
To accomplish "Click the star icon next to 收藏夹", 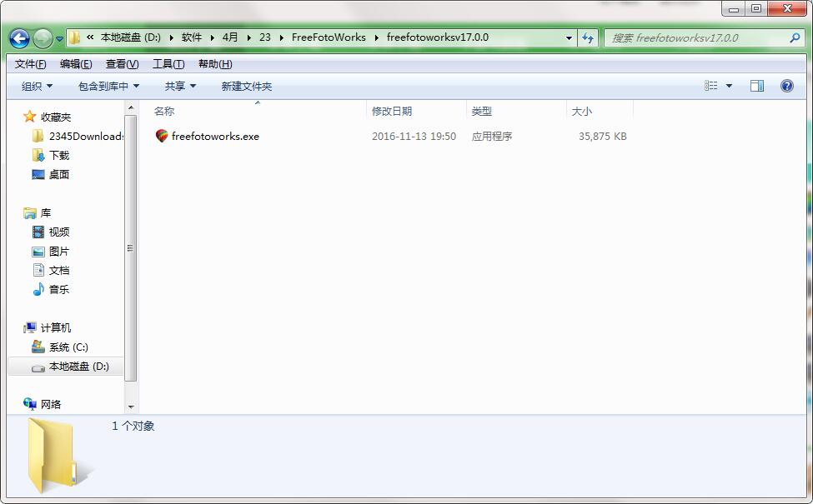I will 29,117.
